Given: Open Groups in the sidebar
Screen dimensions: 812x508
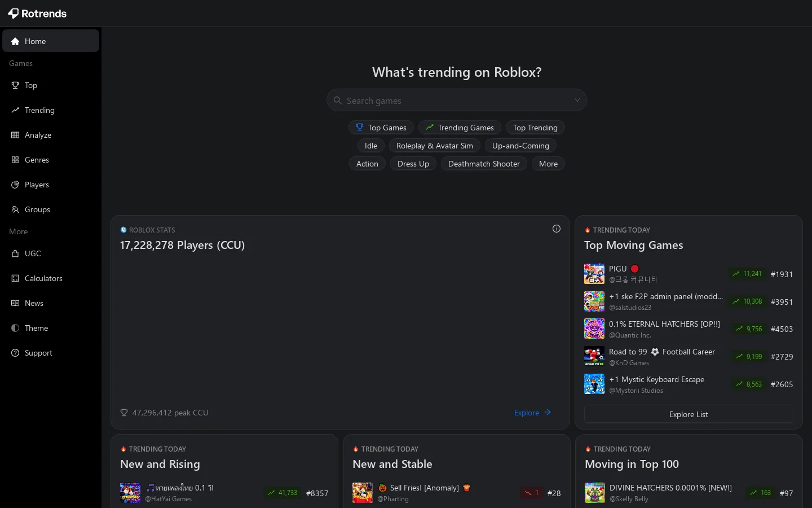Looking at the screenshot, I should click(x=51, y=209).
